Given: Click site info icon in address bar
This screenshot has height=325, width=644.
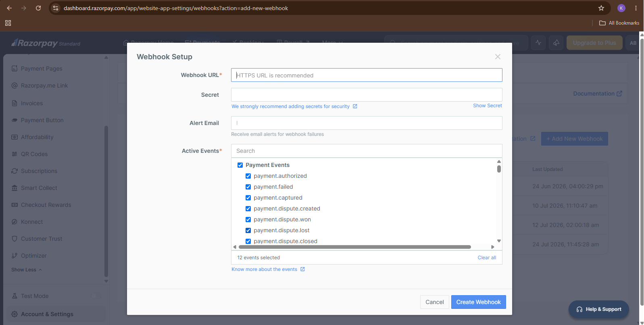Looking at the screenshot, I should [x=56, y=8].
